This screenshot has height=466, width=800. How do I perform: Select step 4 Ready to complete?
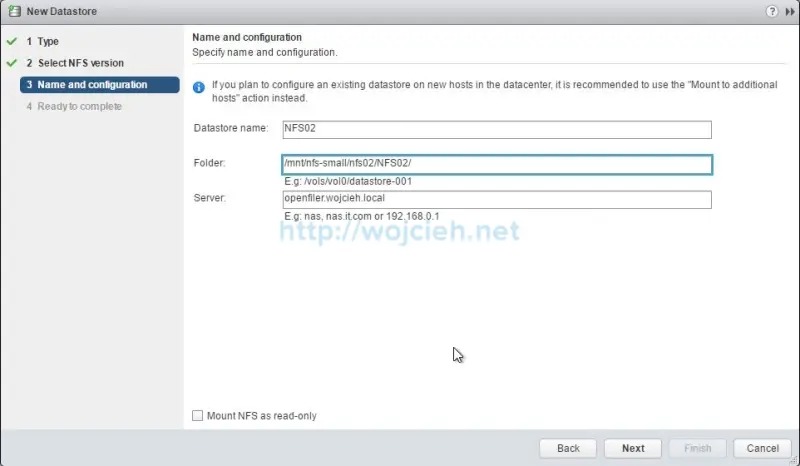[74, 106]
